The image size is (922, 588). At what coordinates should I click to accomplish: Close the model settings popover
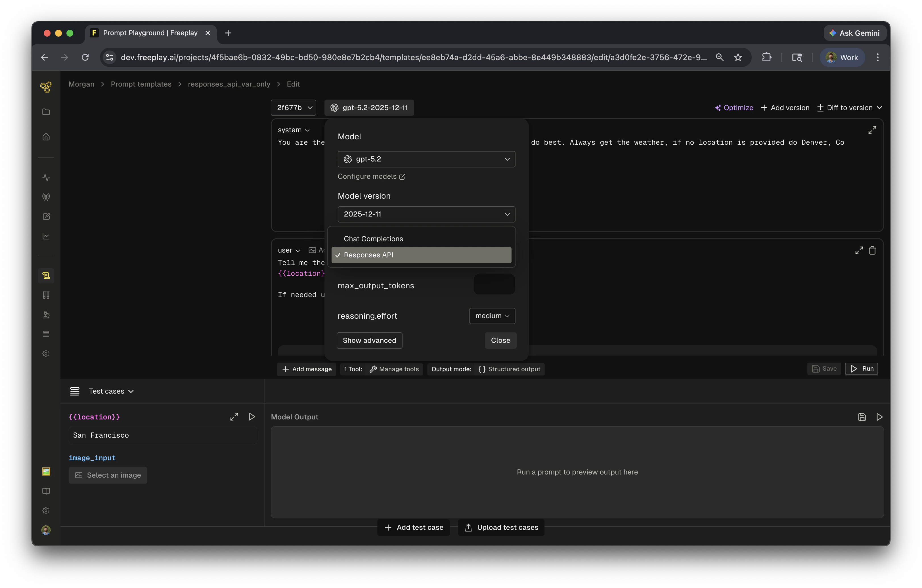(x=500, y=340)
